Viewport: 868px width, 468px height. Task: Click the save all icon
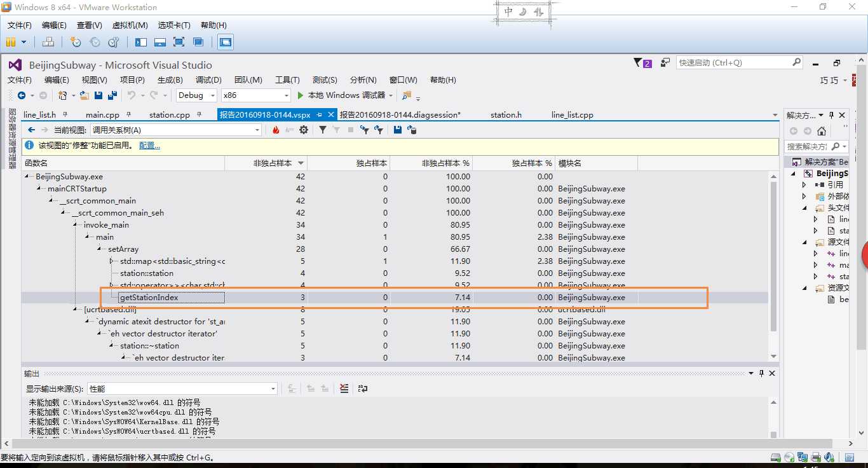(112, 95)
